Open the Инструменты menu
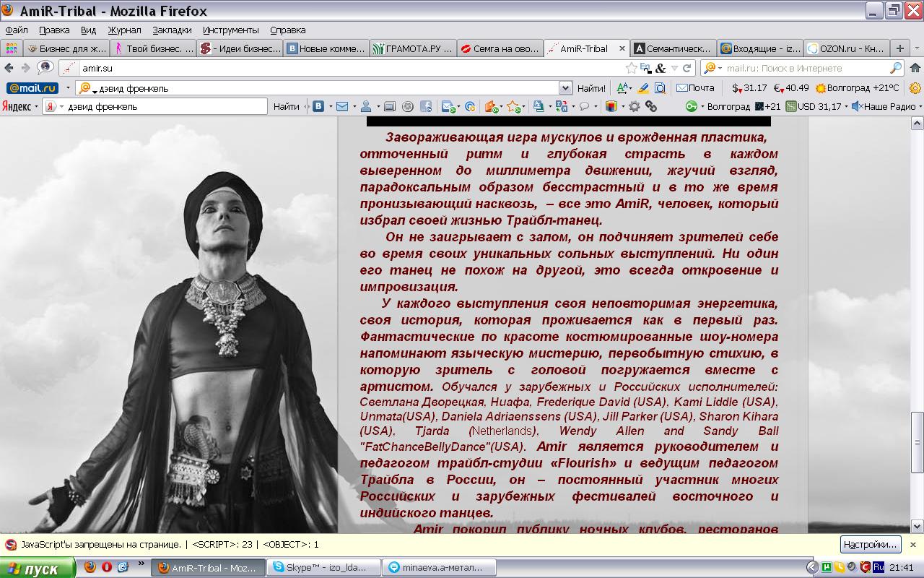 click(x=230, y=30)
